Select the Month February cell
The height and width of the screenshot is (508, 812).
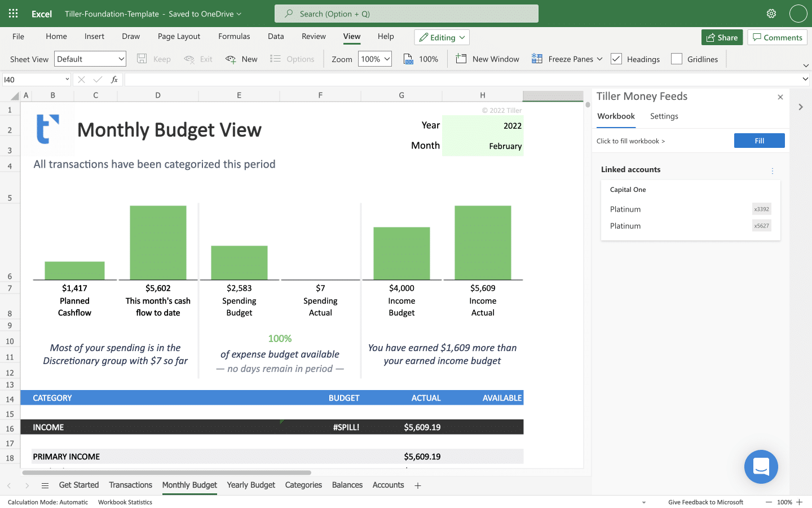483,146
